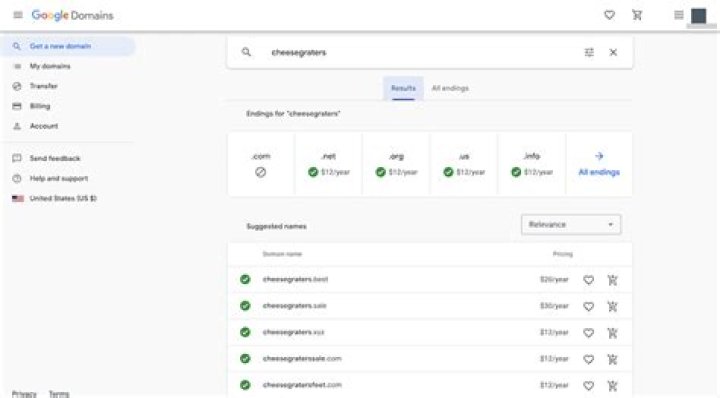
Task: Add cheesegraterssale.com to cart
Action: 613,359
